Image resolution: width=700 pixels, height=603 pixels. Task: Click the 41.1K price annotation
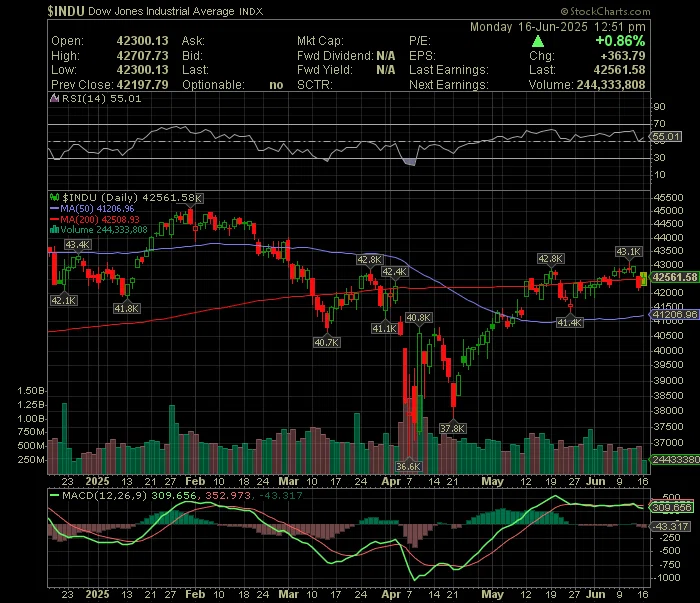[x=384, y=329]
